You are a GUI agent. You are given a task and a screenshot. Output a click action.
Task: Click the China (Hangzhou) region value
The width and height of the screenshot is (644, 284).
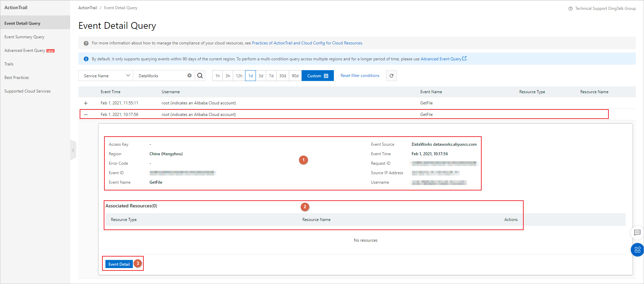[x=166, y=154]
